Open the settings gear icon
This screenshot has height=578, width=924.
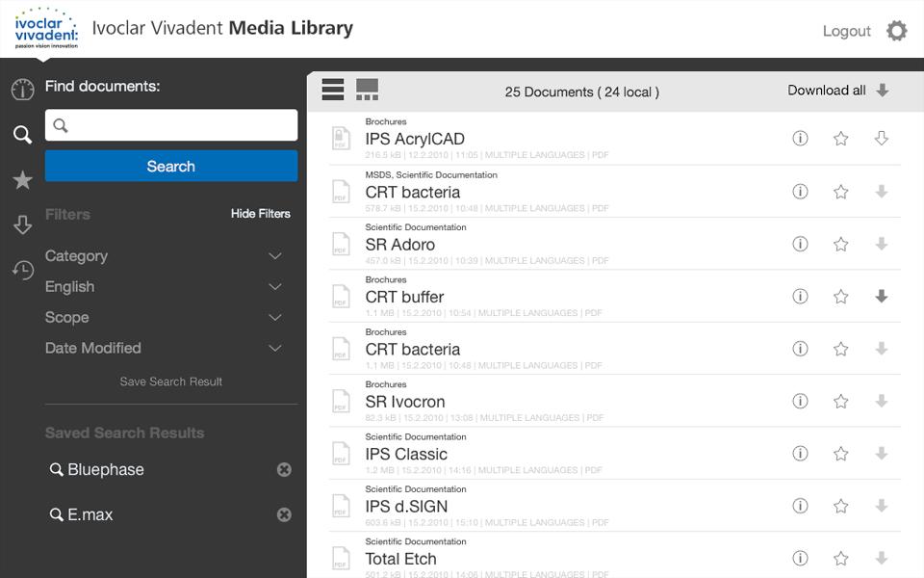click(x=896, y=31)
